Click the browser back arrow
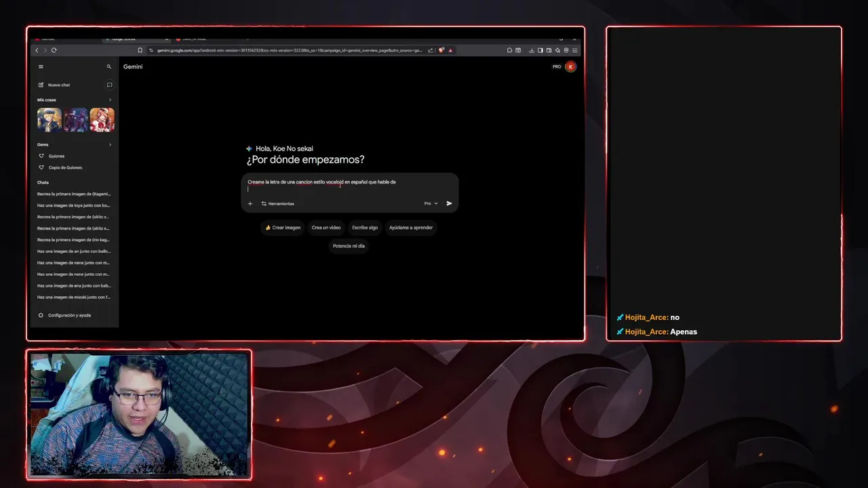Image resolution: width=868 pixels, height=488 pixels. coord(37,50)
